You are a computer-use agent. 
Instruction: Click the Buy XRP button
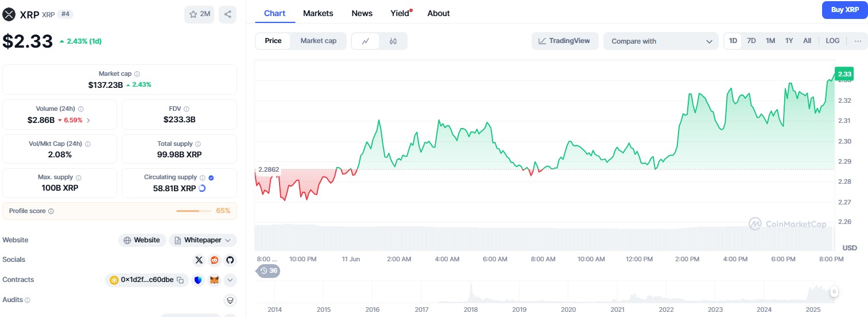[844, 10]
